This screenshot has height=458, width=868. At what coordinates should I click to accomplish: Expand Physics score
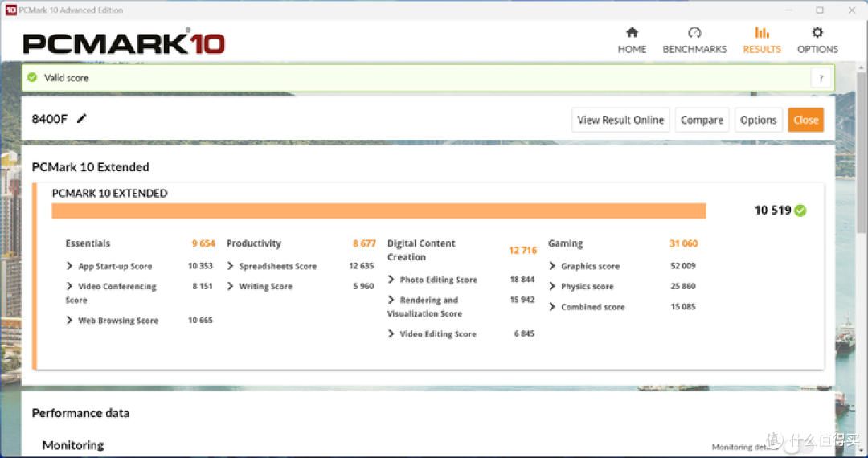pyautogui.click(x=552, y=287)
